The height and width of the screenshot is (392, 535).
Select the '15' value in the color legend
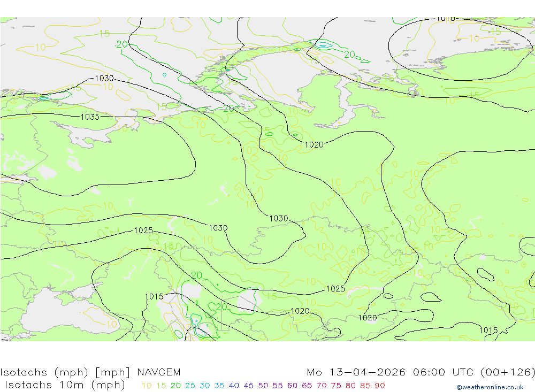click(x=161, y=386)
